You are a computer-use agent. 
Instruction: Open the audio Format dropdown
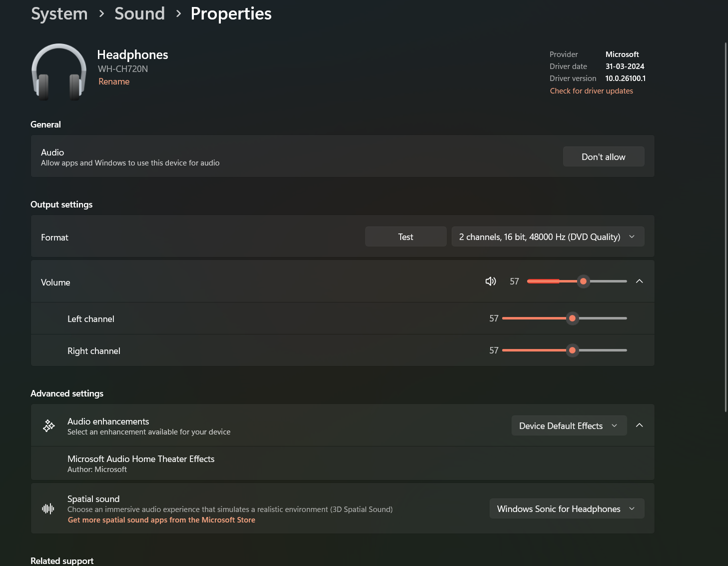[x=548, y=236]
